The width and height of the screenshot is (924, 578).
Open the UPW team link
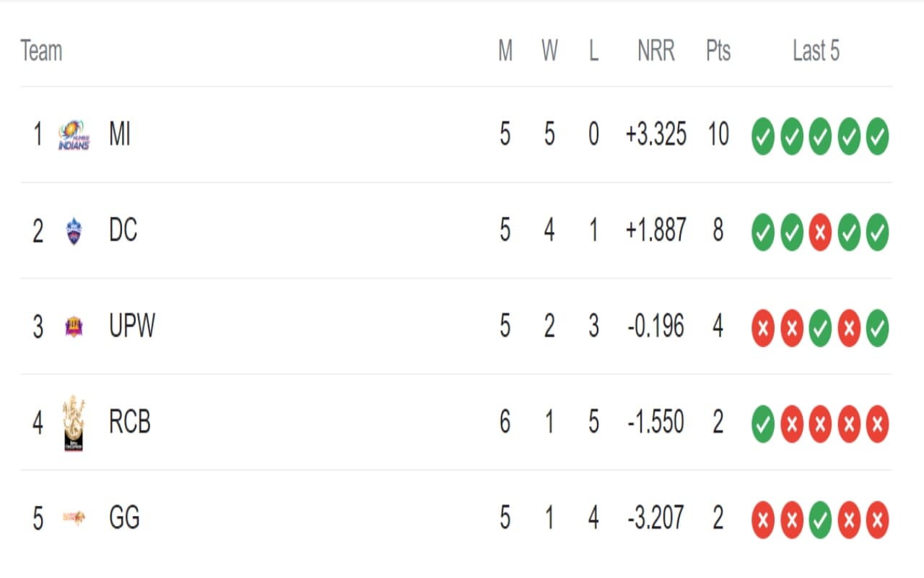[132, 327]
